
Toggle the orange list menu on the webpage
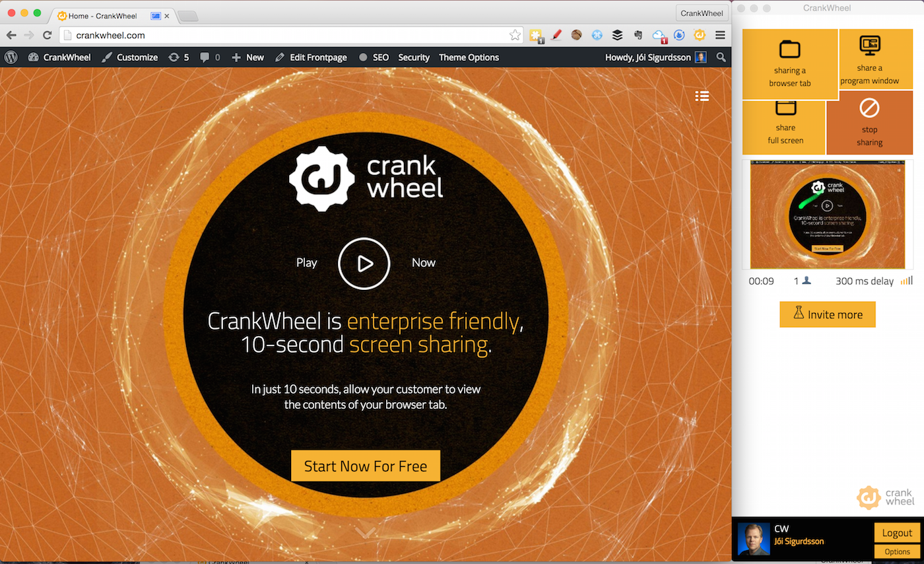tap(702, 96)
